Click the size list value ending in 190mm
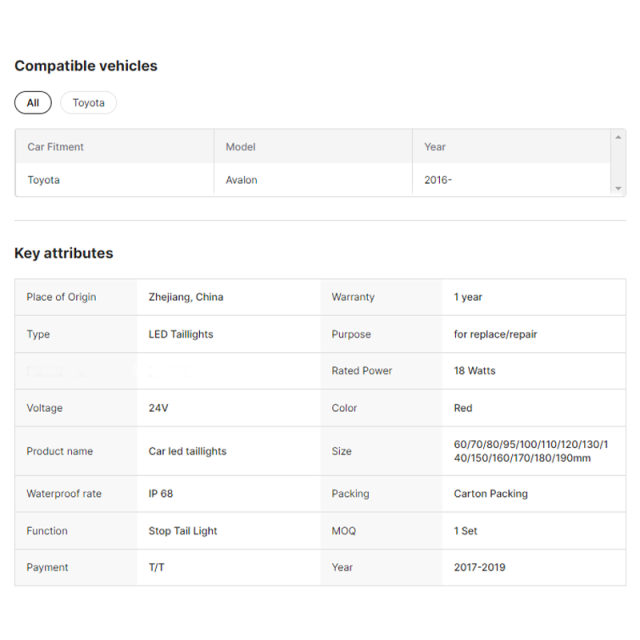Image resolution: width=640 pixels, height=640 pixels. (x=531, y=451)
